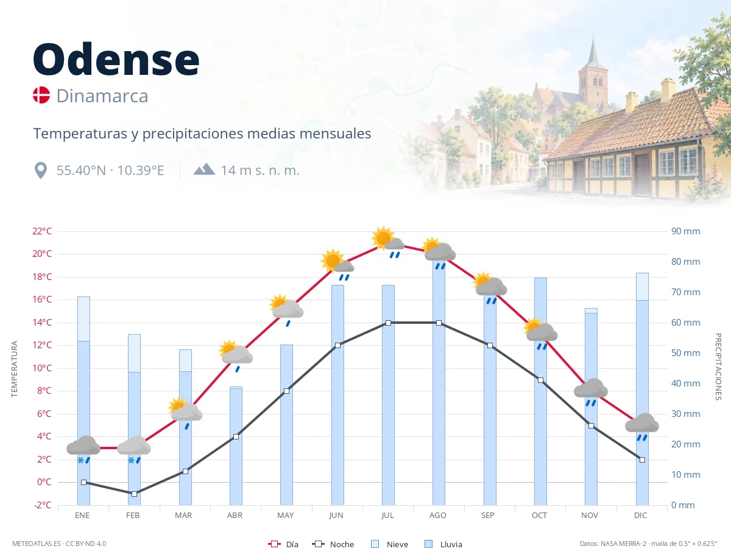Click the DIC month label

640,515
